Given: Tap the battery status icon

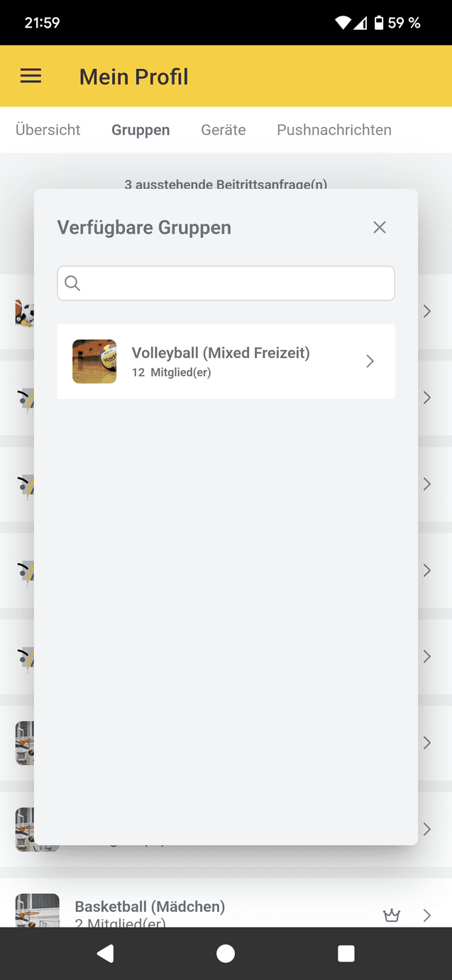Looking at the screenshot, I should 379,23.
